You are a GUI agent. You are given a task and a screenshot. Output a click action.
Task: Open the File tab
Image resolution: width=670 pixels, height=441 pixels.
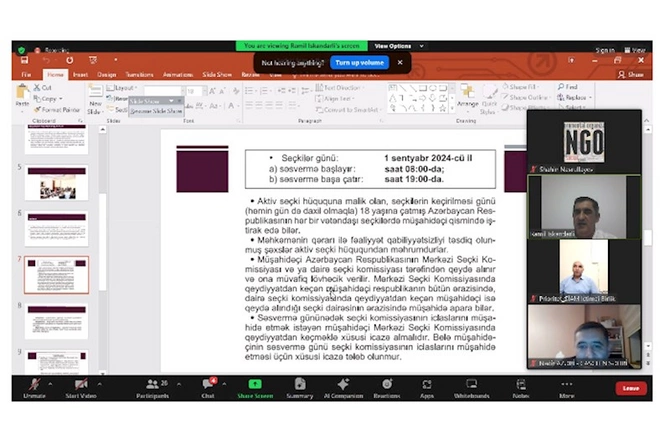click(26, 74)
